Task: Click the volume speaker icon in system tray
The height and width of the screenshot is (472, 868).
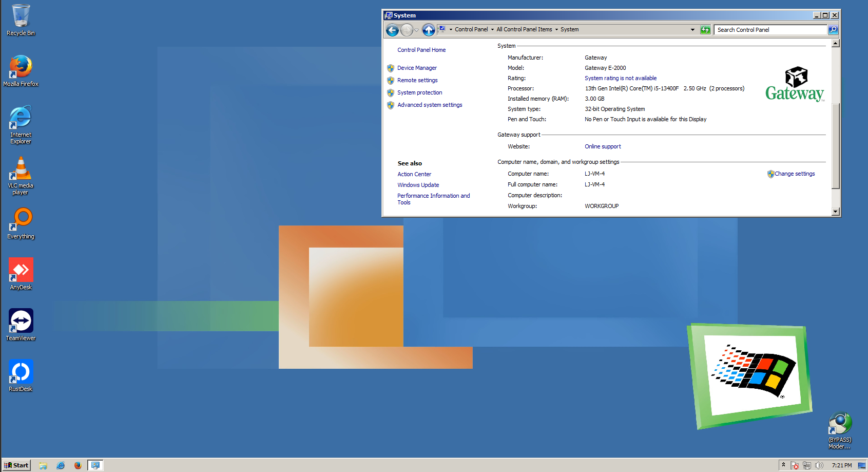Action: click(819, 465)
